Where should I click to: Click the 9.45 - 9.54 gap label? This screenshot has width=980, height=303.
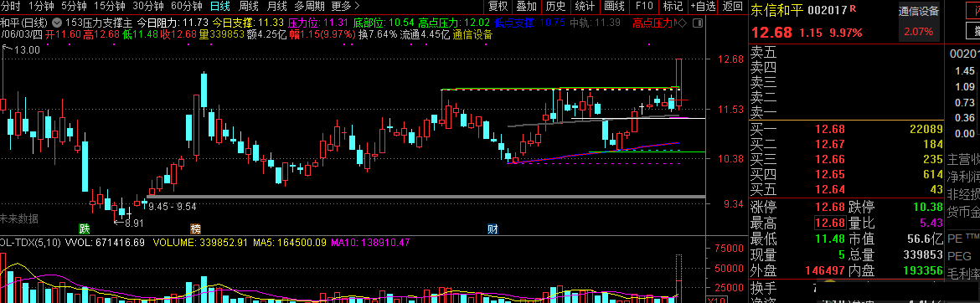coord(173,206)
